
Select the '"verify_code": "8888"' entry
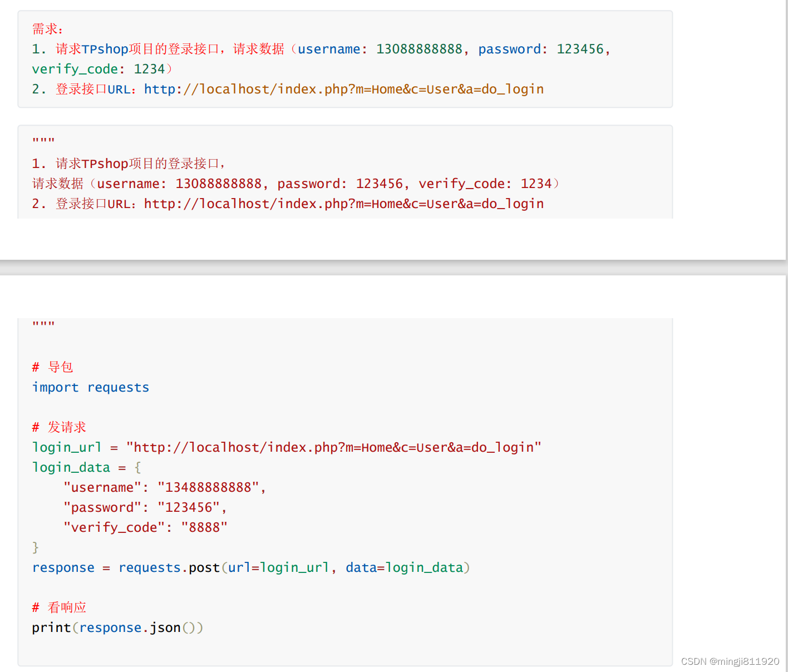(x=145, y=527)
